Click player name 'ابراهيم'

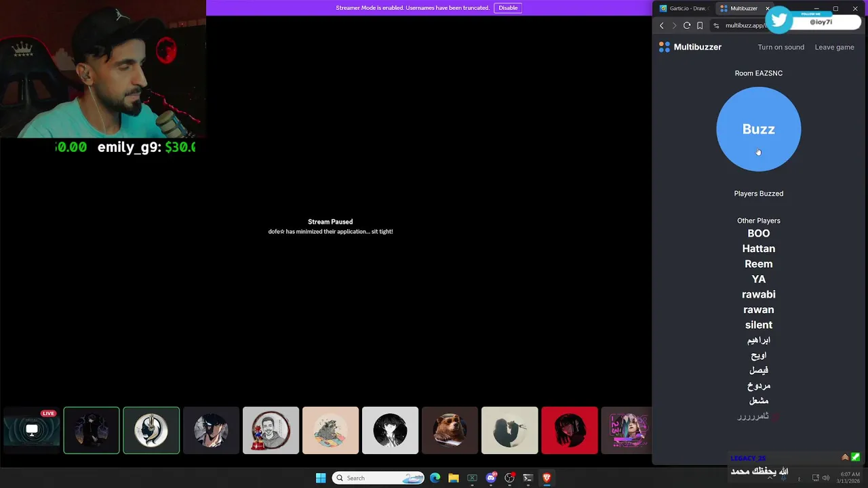pos(758,340)
